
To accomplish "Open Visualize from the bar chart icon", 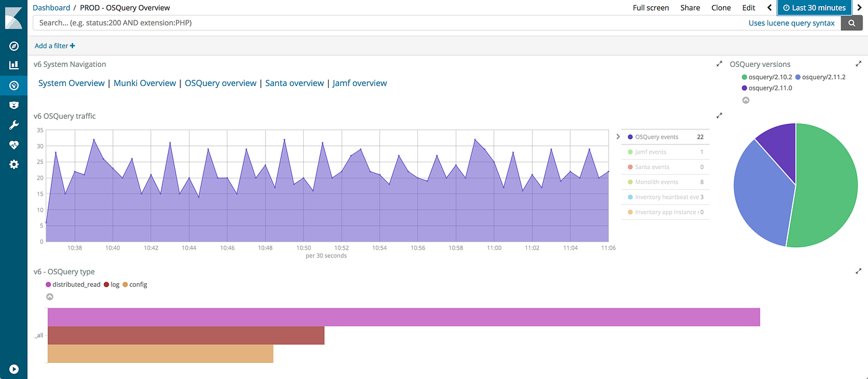I will tap(14, 65).
